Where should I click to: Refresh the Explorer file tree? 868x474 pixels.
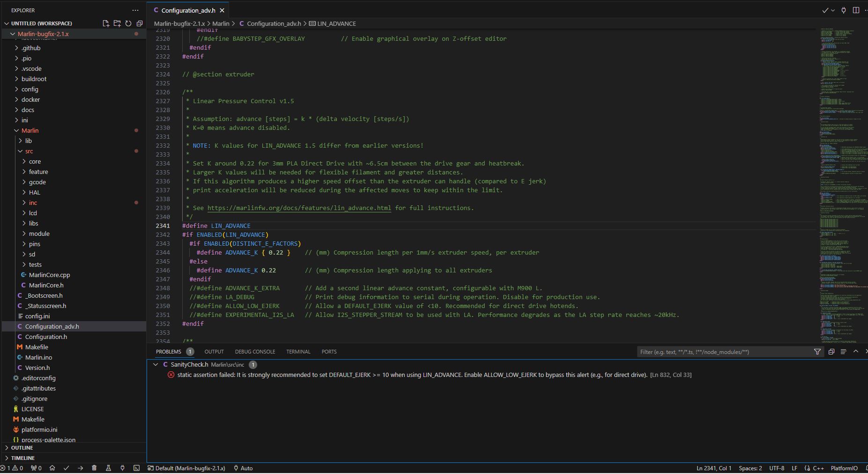[128, 23]
